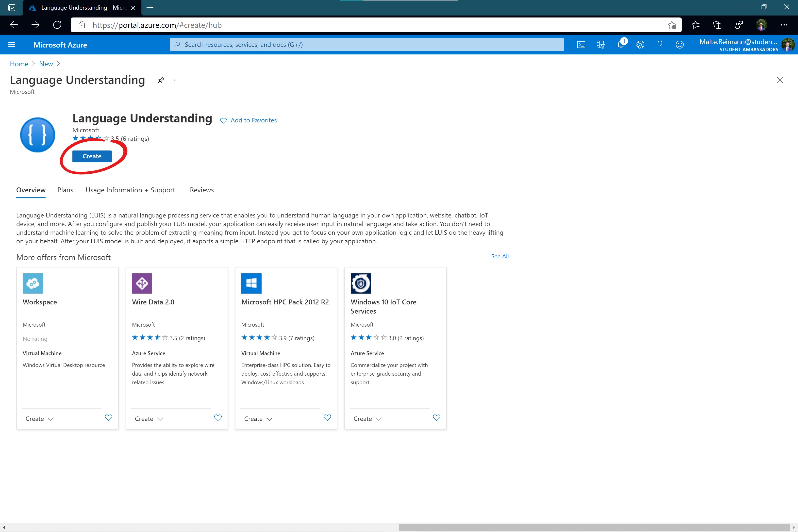Open portal settings gear icon
Image resolution: width=798 pixels, height=532 pixels.
click(640, 45)
